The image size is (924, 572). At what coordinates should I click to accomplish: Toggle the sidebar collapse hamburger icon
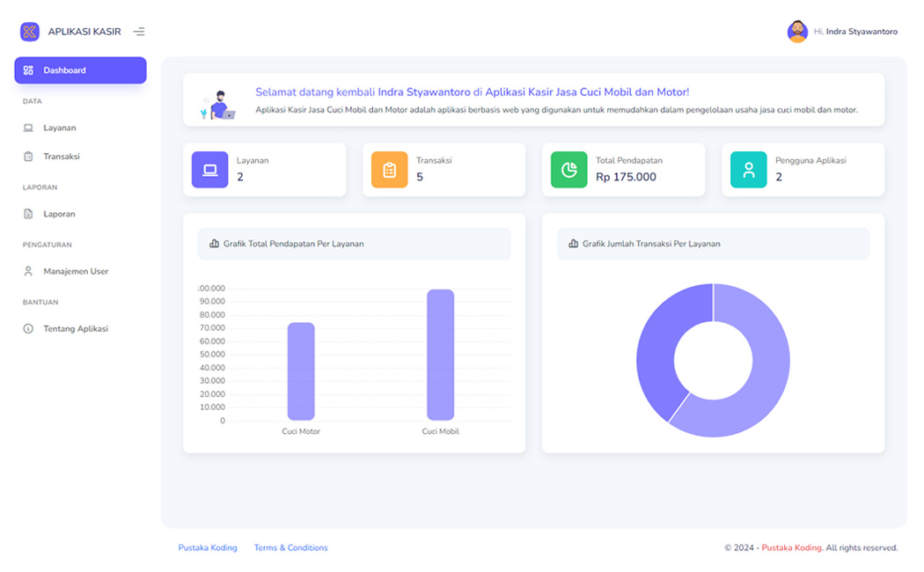point(139,32)
